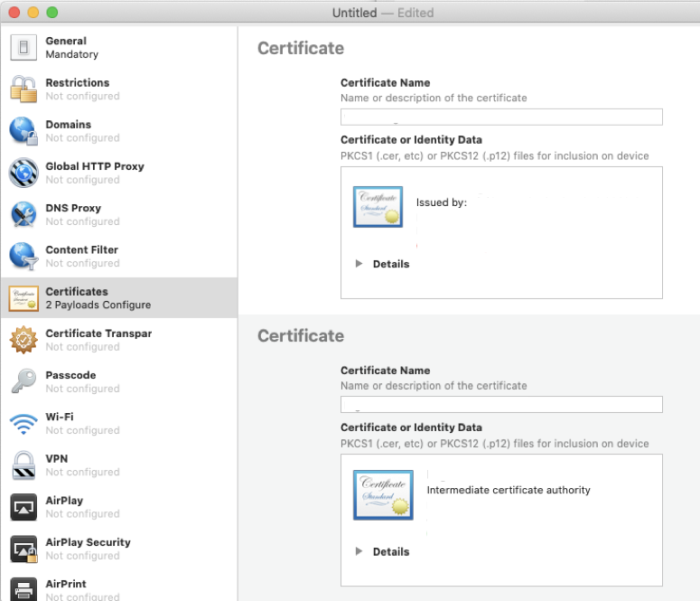The height and width of the screenshot is (601, 700).
Task: Click the Passcode key icon
Action: coord(23,381)
